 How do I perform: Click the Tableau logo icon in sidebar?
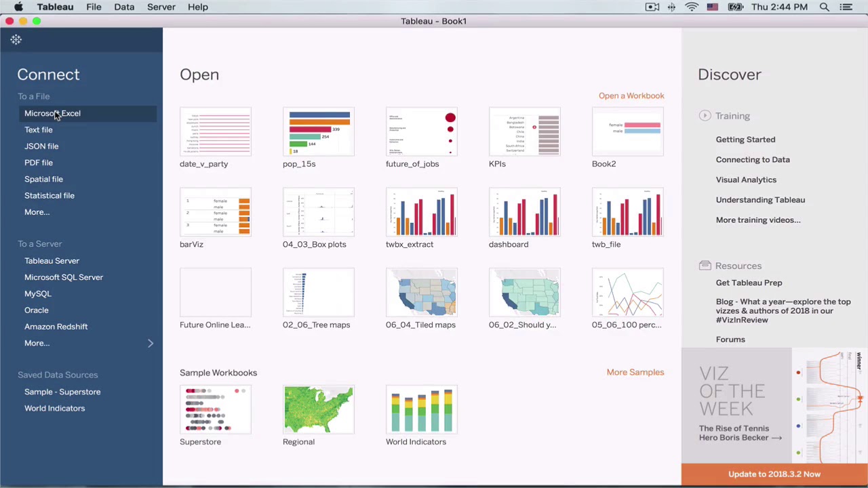coord(16,40)
